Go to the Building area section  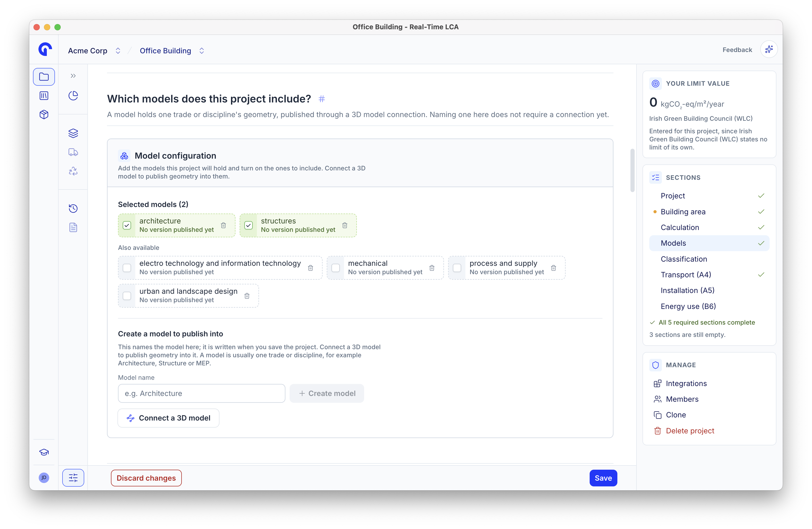[x=709, y=212]
